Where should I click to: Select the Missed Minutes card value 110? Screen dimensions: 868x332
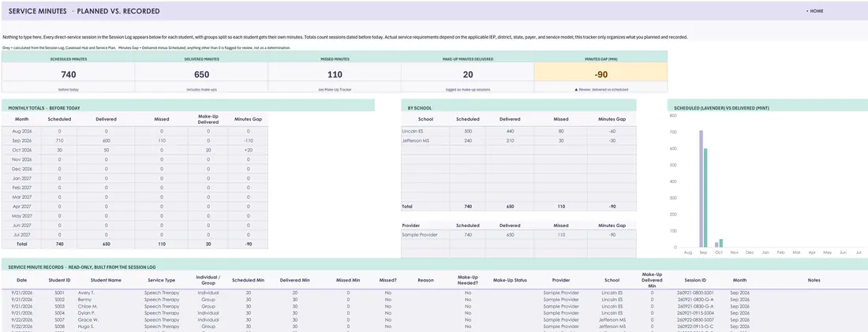[335, 74]
